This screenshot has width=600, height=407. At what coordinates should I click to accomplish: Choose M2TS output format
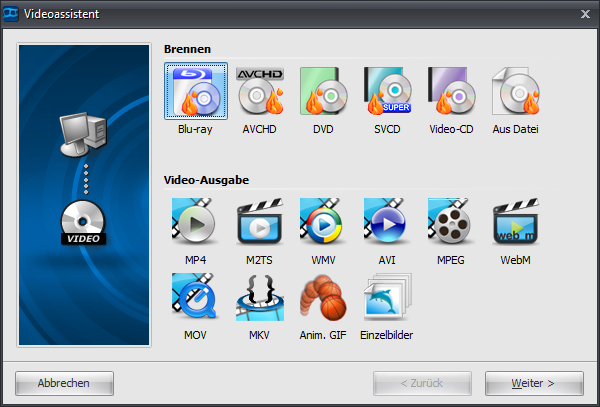(260, 223)
